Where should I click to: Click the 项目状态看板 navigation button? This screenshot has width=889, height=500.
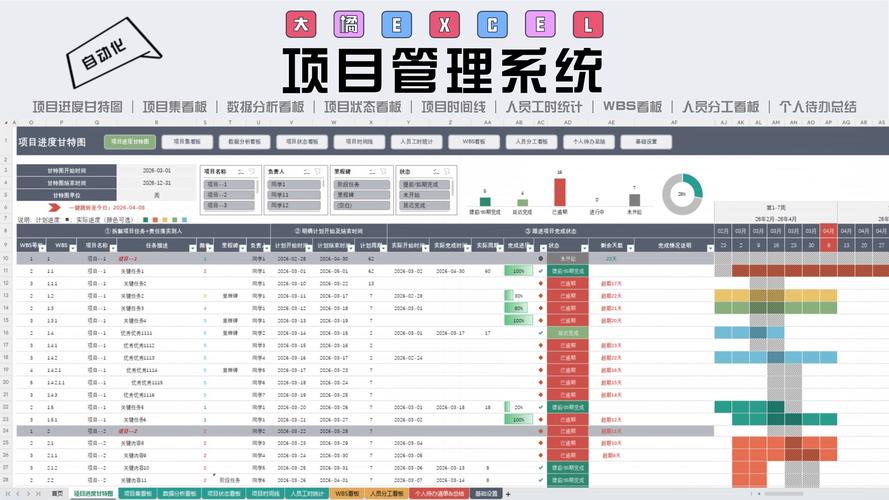pos(302,142)
